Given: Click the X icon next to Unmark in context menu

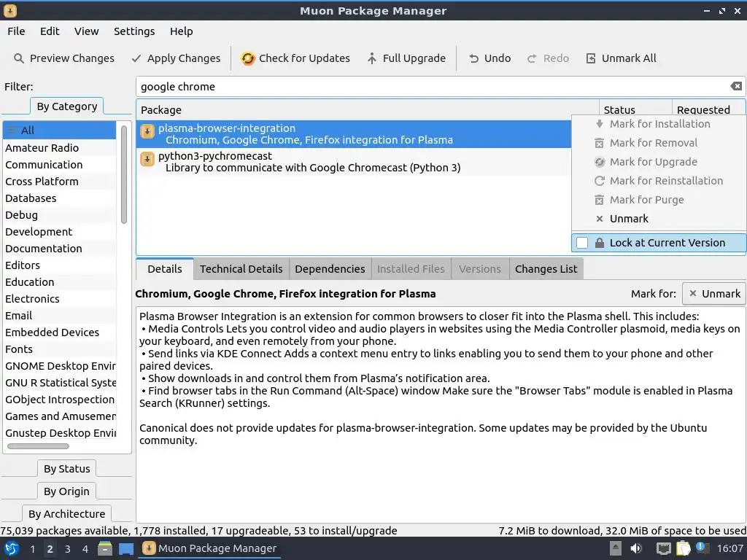Looking at the screenshot, I should click(x=600, y=219).
